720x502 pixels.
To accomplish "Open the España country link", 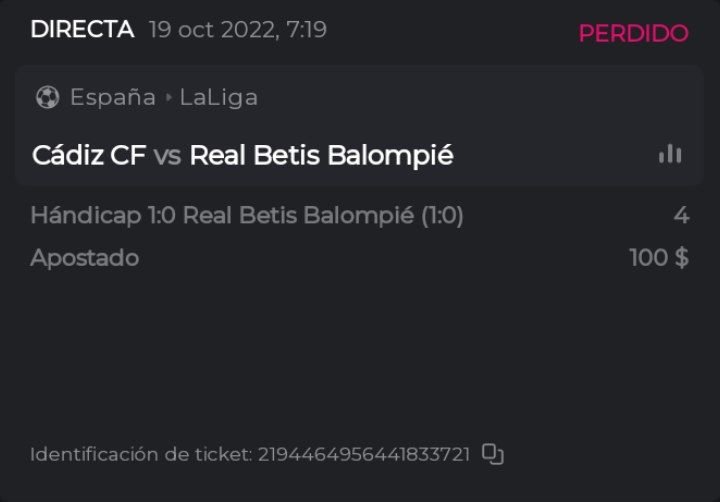I will pyautogui.click(x=112, y=97).
